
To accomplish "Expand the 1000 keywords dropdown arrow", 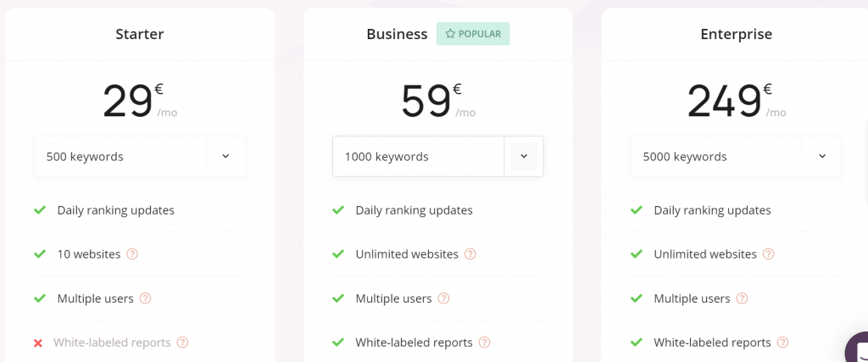I will [x=524, y=156].
